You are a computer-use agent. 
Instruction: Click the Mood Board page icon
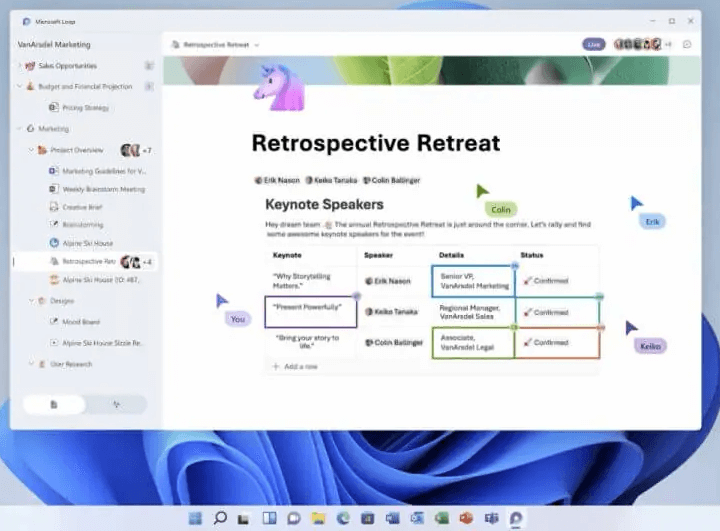54,322
